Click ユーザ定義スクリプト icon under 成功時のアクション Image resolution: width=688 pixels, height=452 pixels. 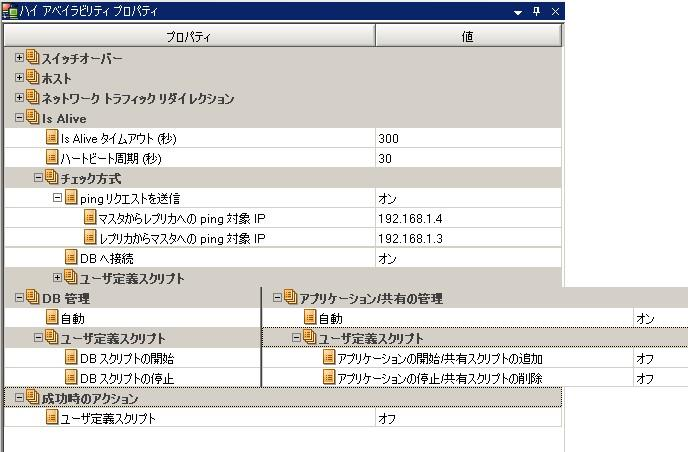[52, 417]
